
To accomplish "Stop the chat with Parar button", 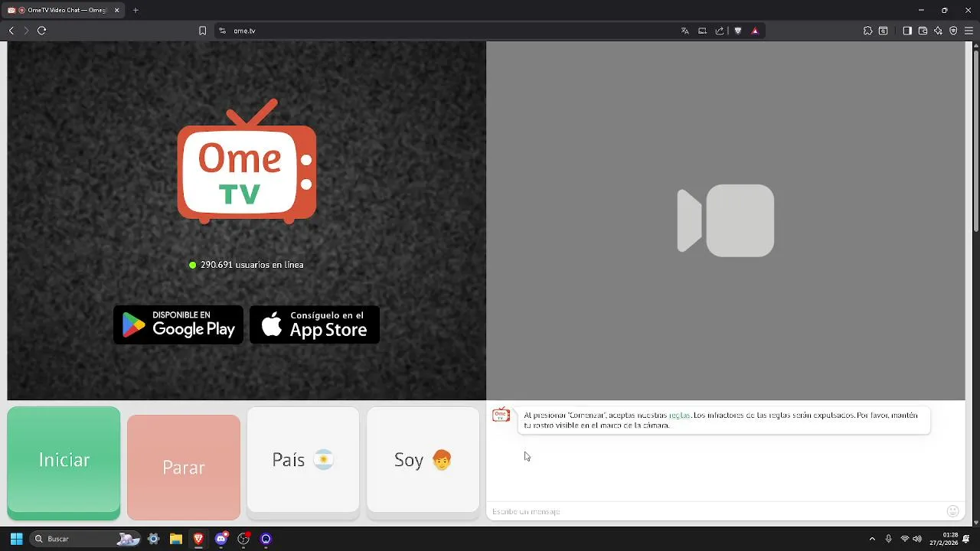I will point(184,467).
